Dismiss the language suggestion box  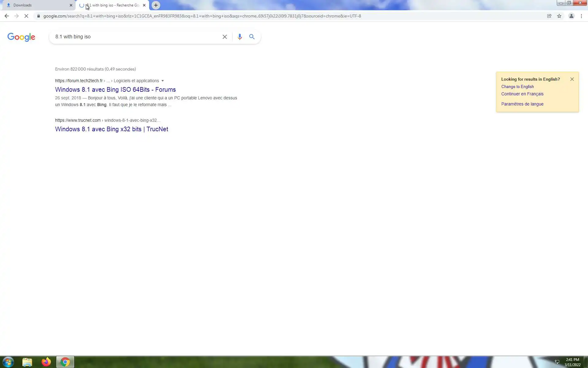pyautogui.click(x=572, y=79)
